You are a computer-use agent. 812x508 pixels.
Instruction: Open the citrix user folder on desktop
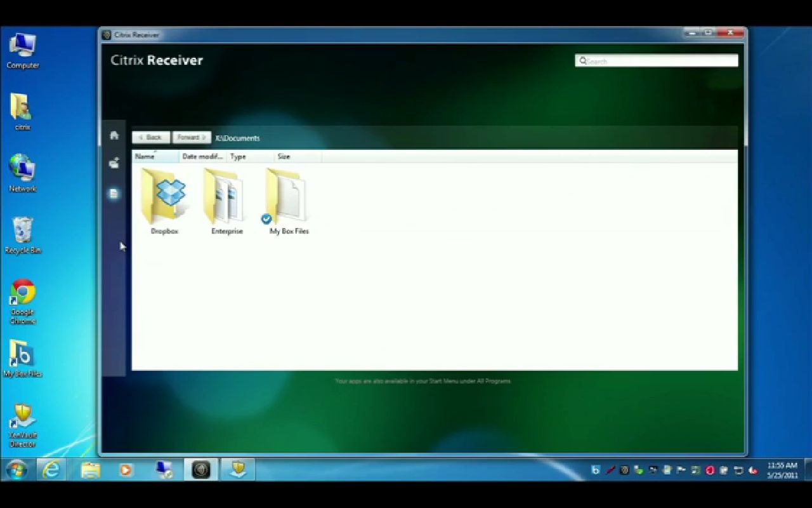(x=23, y=112)
